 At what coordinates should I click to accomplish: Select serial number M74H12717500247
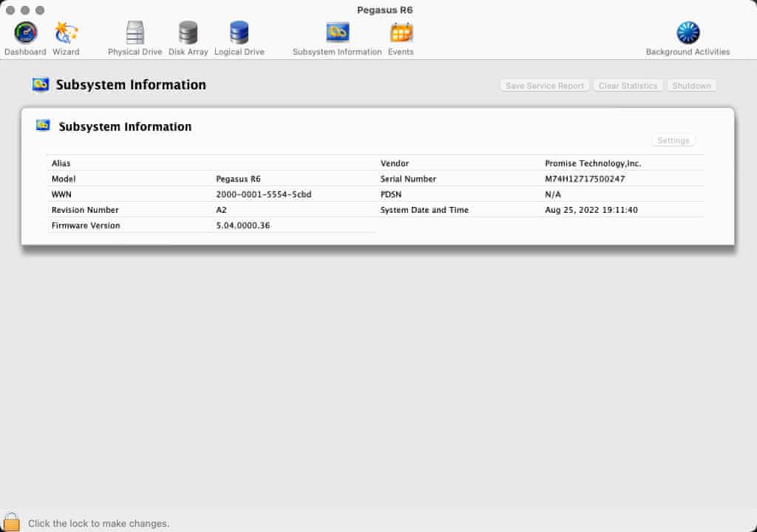point(585,179)
